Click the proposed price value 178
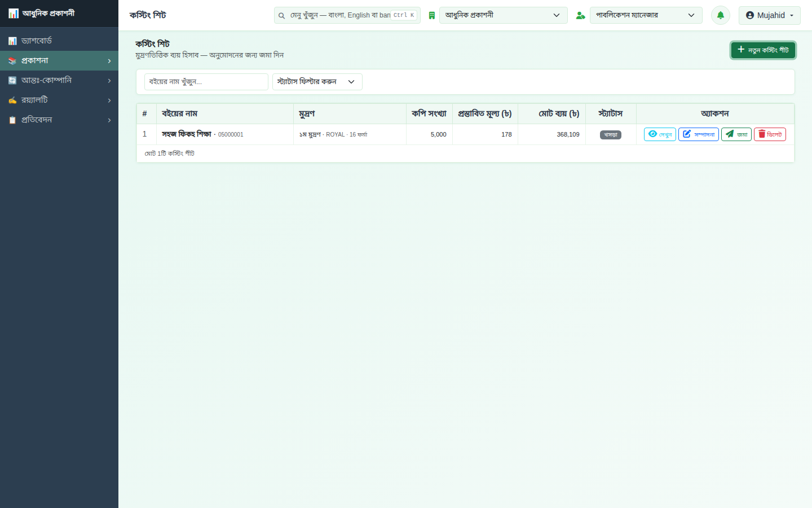The image size is (812, 508). (506, 134)
